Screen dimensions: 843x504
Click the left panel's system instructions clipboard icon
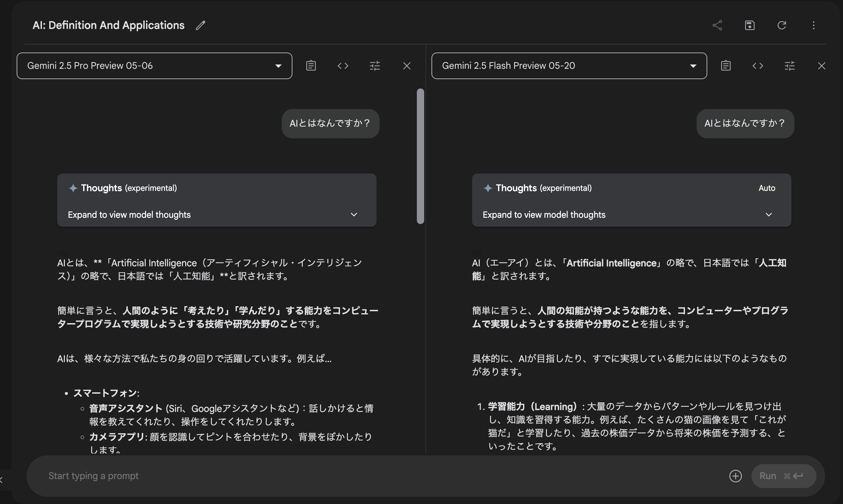311,65
